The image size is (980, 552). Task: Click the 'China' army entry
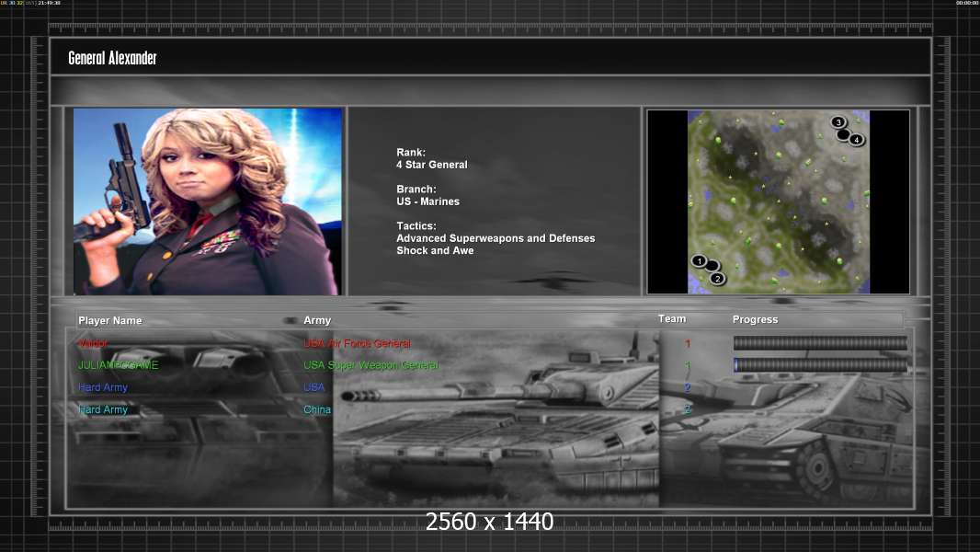click(317, 409)
